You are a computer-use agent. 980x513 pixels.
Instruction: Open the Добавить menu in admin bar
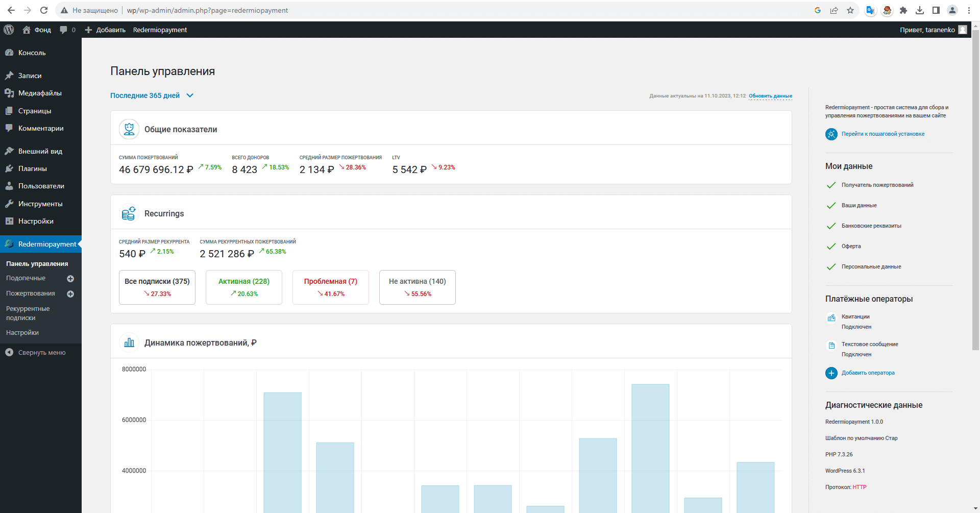tap(105, 30)
